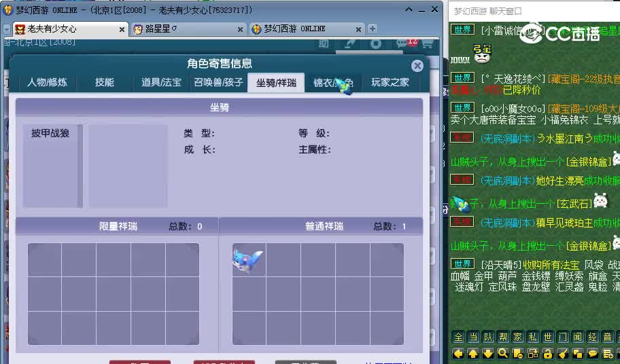Click the detach windows icon in chat toolbar
Image resolution: width=620 pixels, height=364 pixels.
533,354
